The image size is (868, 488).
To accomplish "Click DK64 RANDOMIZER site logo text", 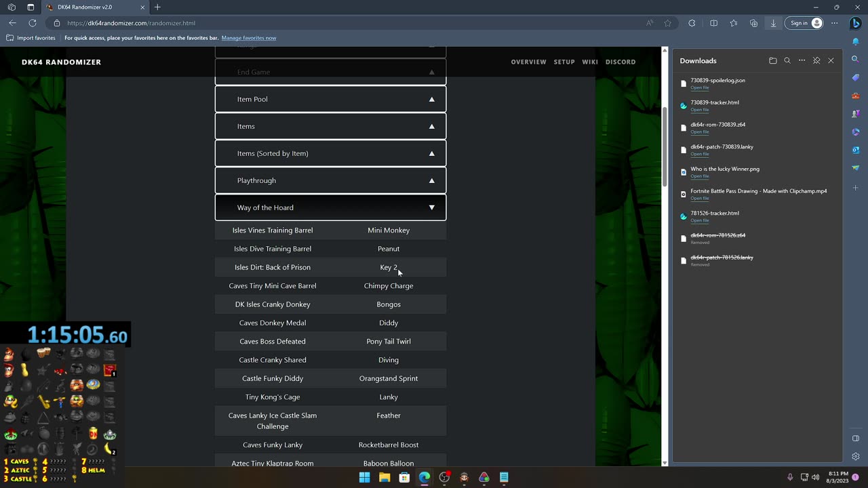I will [61, 62].
